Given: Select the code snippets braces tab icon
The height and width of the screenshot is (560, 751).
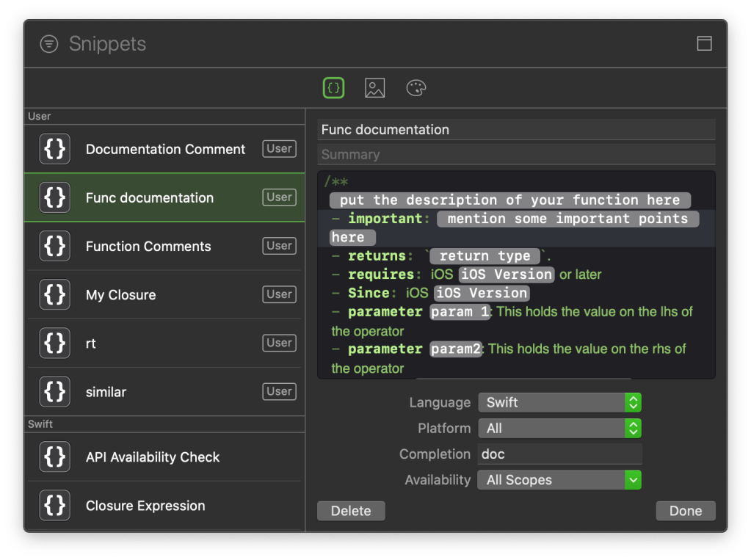Looking at the screenshot, I should (333, 88).
